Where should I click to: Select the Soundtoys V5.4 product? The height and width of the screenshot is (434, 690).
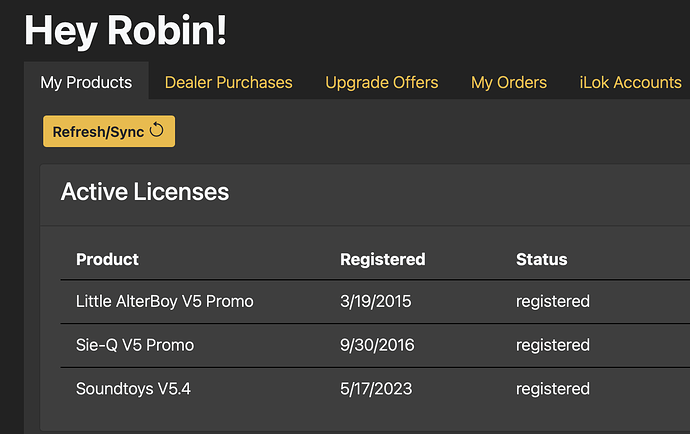pyautogui.click(x=133, y=389)
